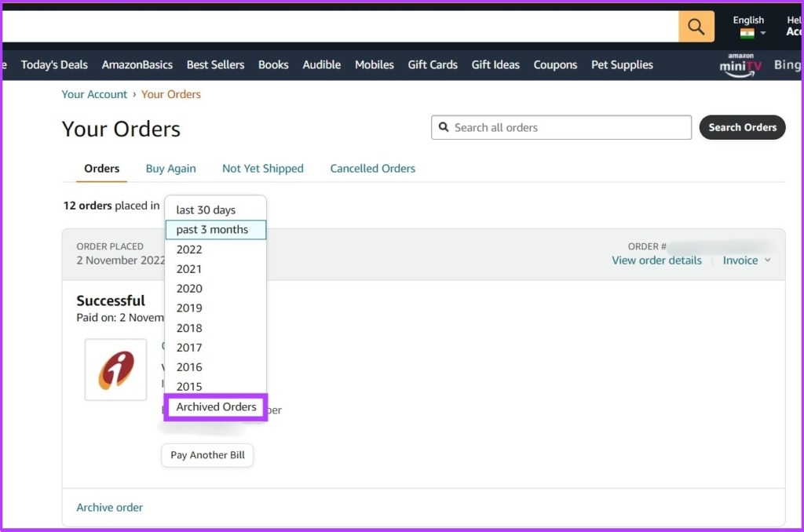Choose 2016 from the time filter list
Screen dimensions: 804x532
(x=215, y=367)
